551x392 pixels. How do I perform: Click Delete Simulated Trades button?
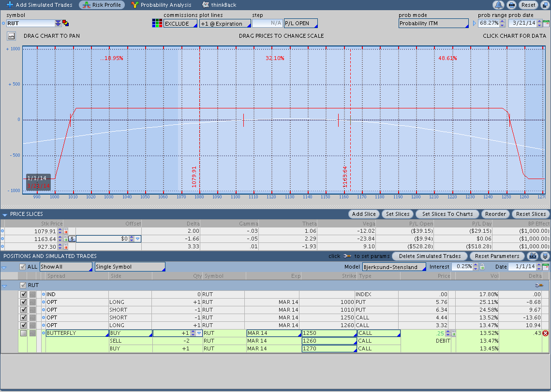[430, 256]
